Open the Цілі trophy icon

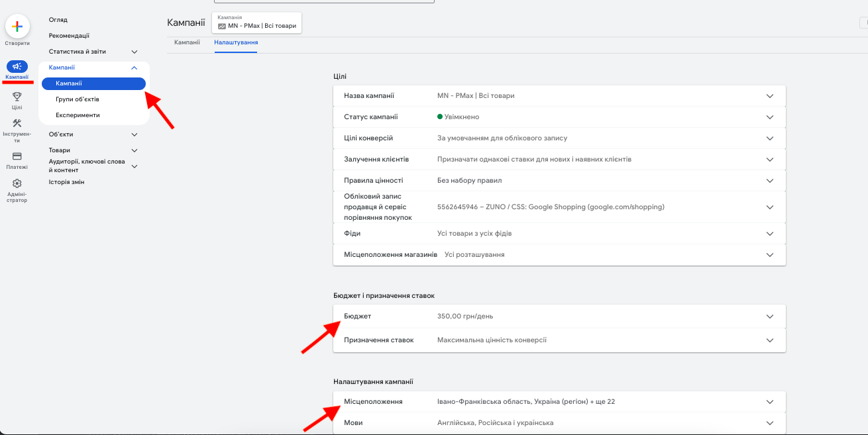coord(17,97)
